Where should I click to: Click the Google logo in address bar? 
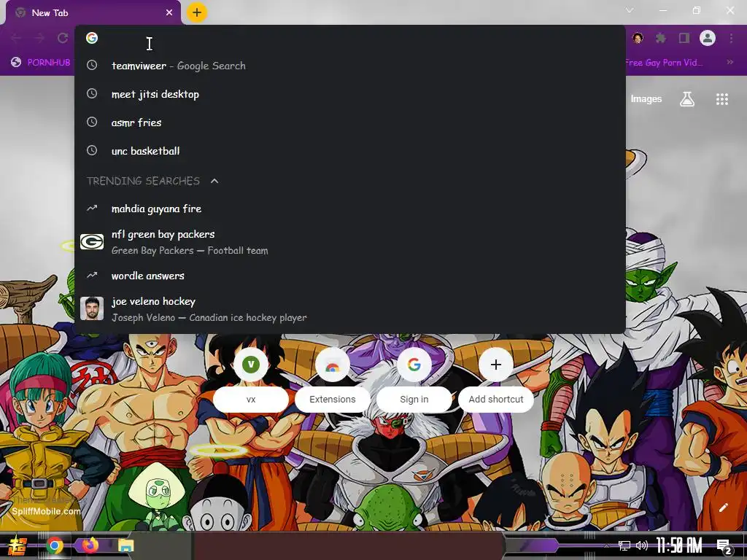[x=92, y=38]
